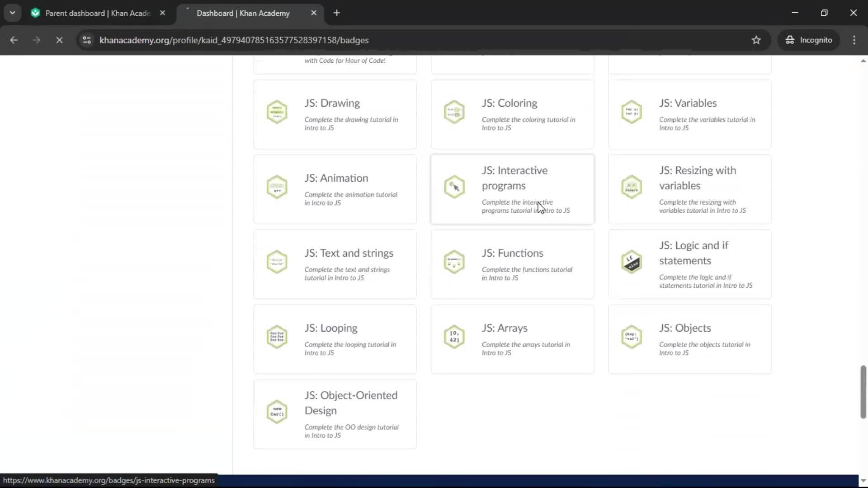Open the JS: Object-Oriented Design badge icon
This screenshot has height=488, width=868.
click(277, 412)
